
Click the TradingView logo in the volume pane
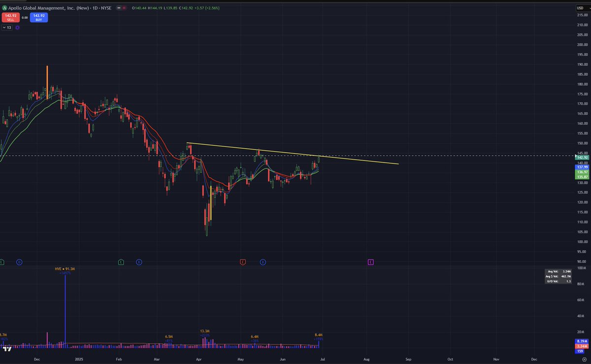7,349
